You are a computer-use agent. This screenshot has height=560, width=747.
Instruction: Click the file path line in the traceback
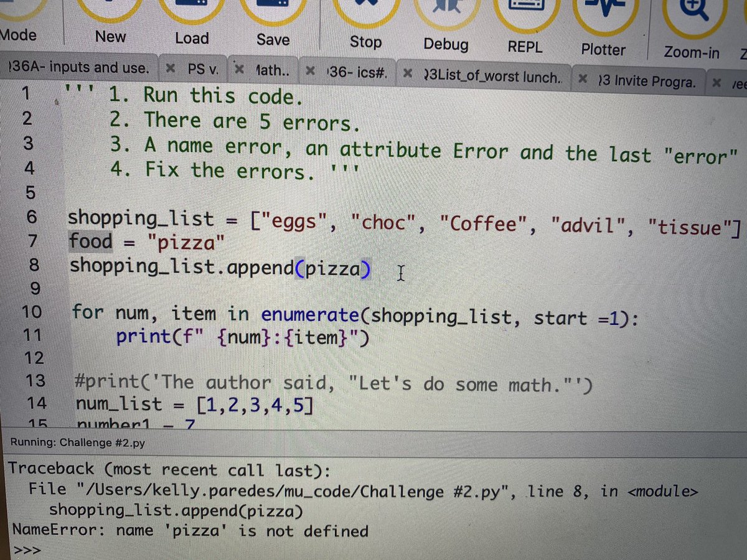click(364, 491)
